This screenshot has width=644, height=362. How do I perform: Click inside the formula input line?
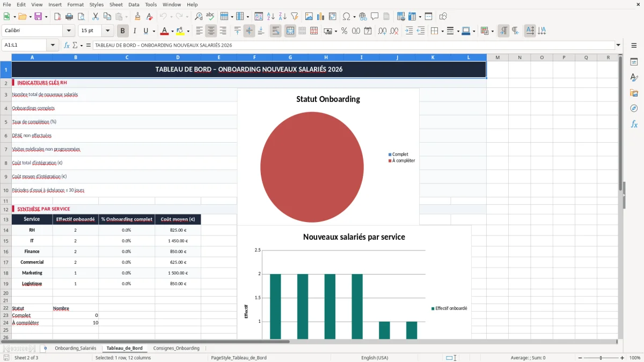(x=353, y=45)
